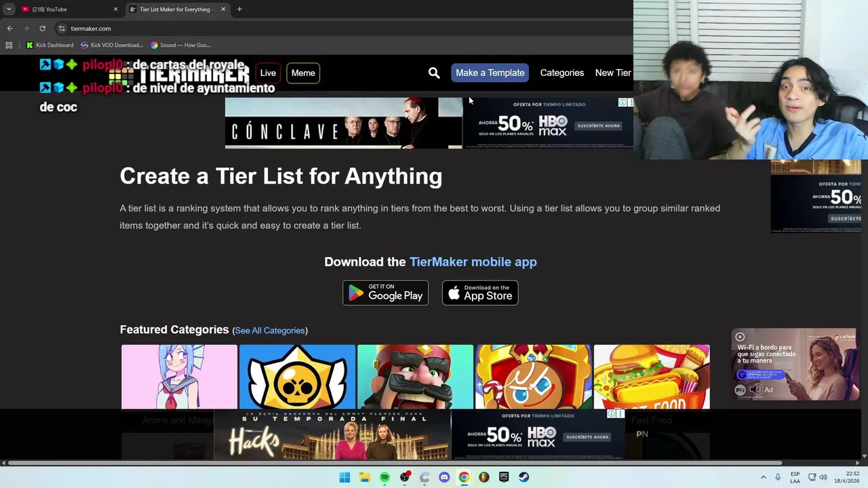Screen dimensions: 868x488
Task: Reload the current page
Action: pos(42,28)
